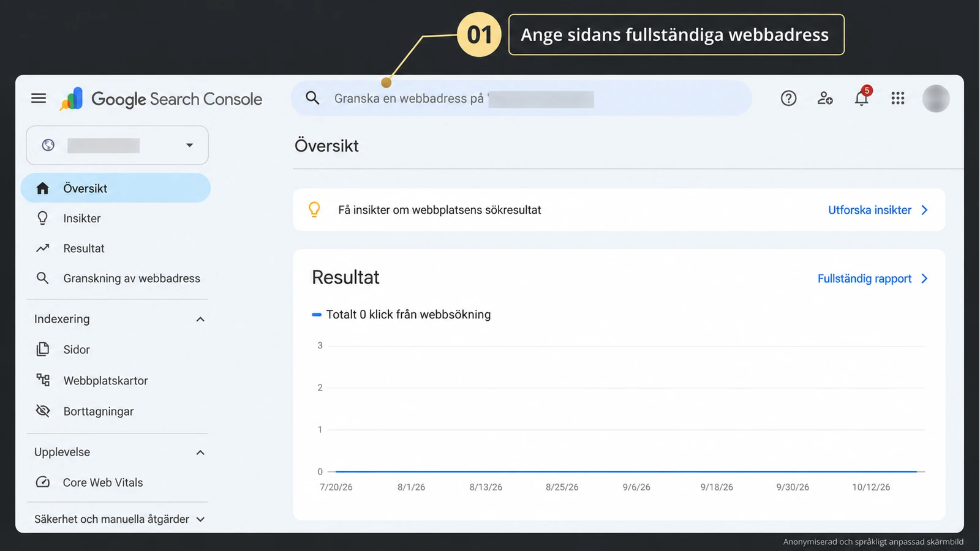Click the globe property icon
The image size is (980, 551).
pyautogui.click(x=48, y=145)
